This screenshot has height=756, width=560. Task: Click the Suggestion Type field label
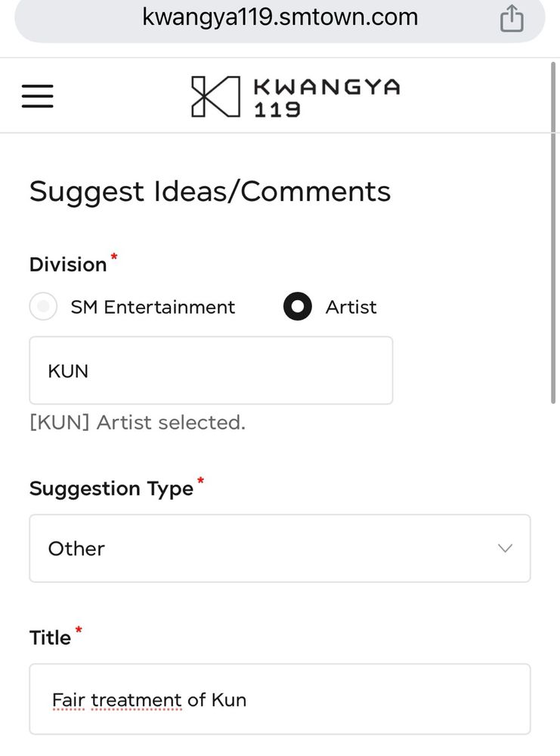111,488
